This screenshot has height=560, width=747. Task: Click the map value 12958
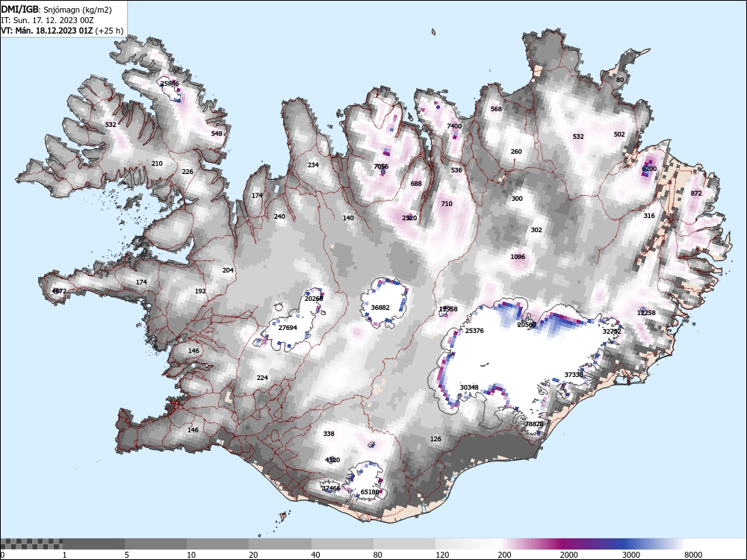tap(448, 309)
